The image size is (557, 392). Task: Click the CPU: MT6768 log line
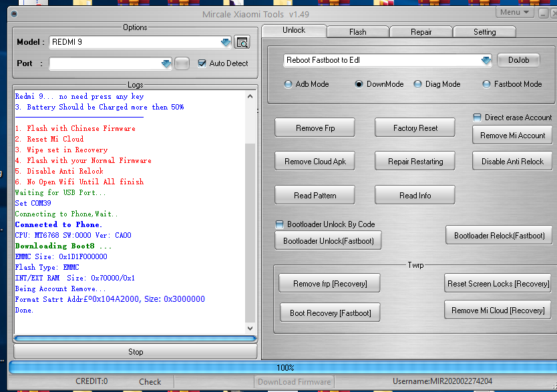(x=73, y=235)
